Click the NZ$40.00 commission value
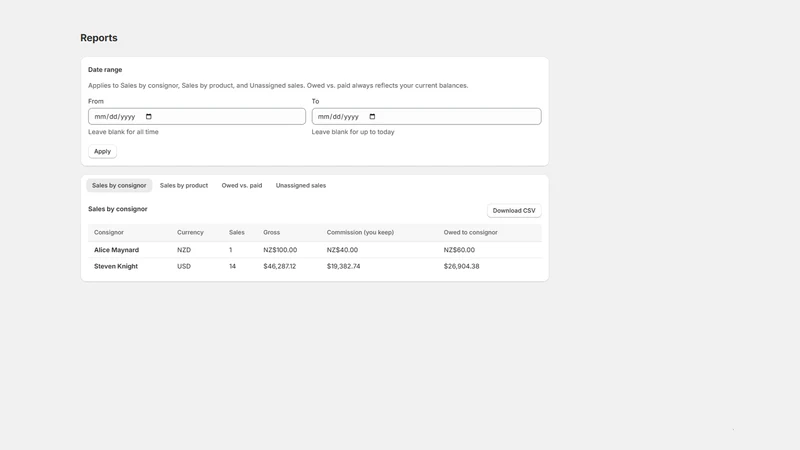The image size is (800, 450). pos(342,250)
